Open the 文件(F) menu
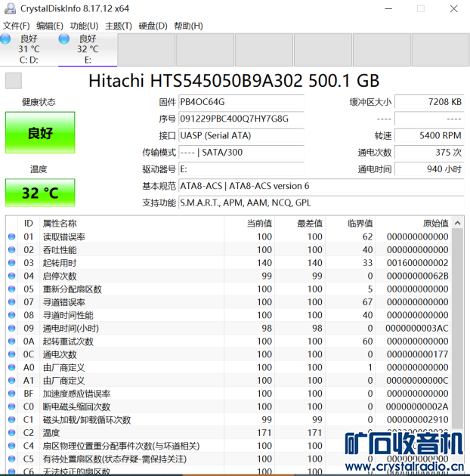The image size is (470, 476). pyautogui.click(x=17, y=26)
